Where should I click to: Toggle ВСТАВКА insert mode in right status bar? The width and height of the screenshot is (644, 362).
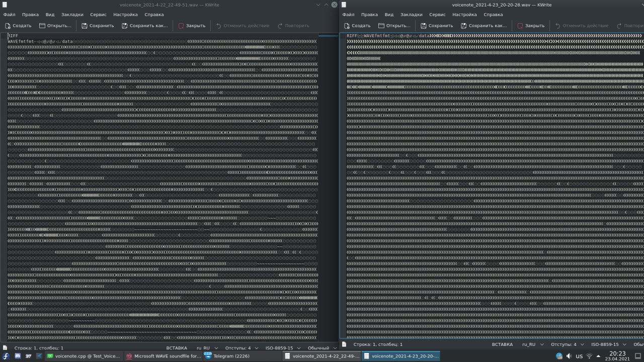click(502, 344)
